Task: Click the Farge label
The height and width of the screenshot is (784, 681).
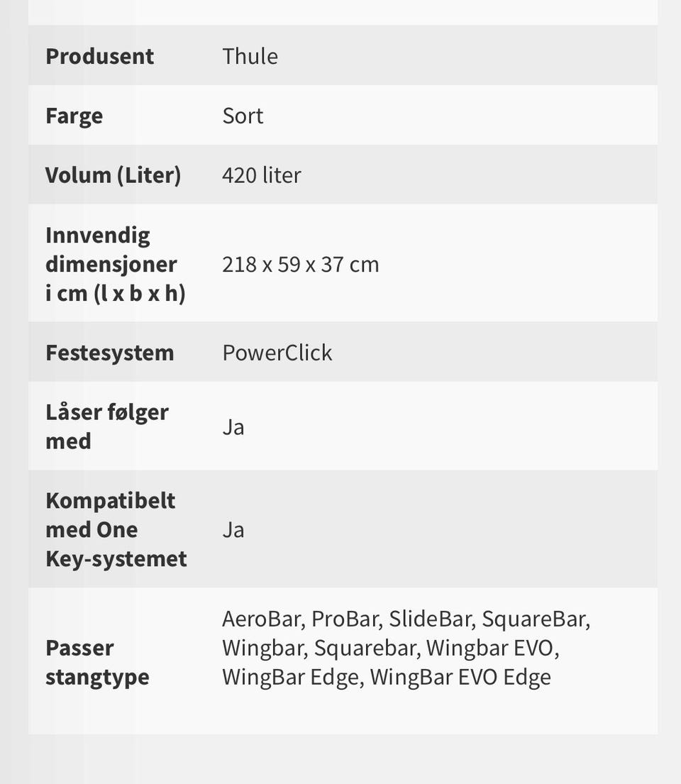Action: [74, 116]
